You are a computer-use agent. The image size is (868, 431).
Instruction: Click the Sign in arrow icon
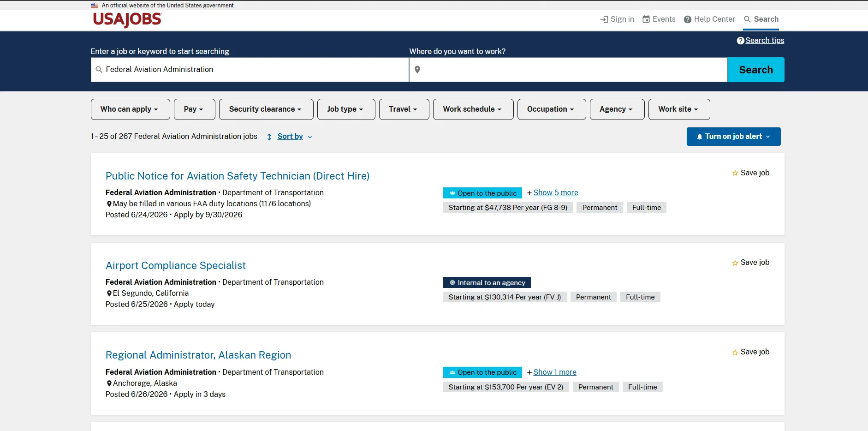coord(604,19)
